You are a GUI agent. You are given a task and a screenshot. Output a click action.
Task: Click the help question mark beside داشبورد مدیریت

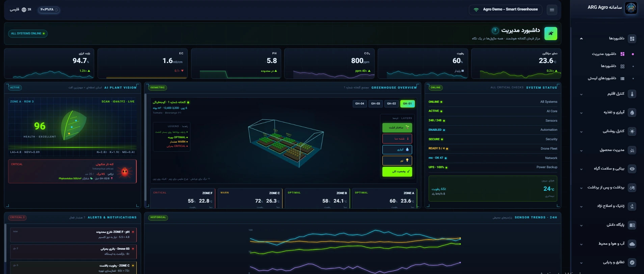[495, 30]
